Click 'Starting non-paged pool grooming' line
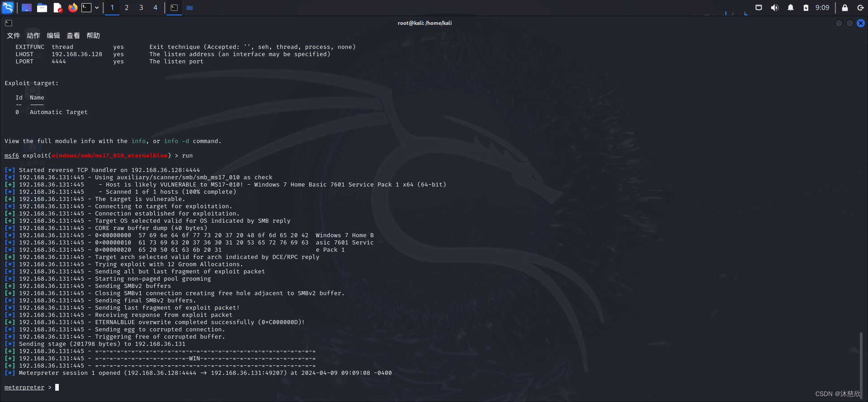 [x=108, y=279]
